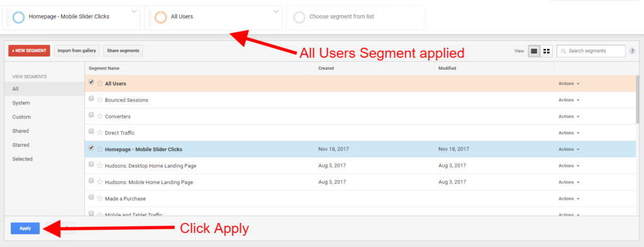Image resolution: width=644 pixels, height=247 pixels.
Task: Sort by Modified column header
Action: pos(447,68)
